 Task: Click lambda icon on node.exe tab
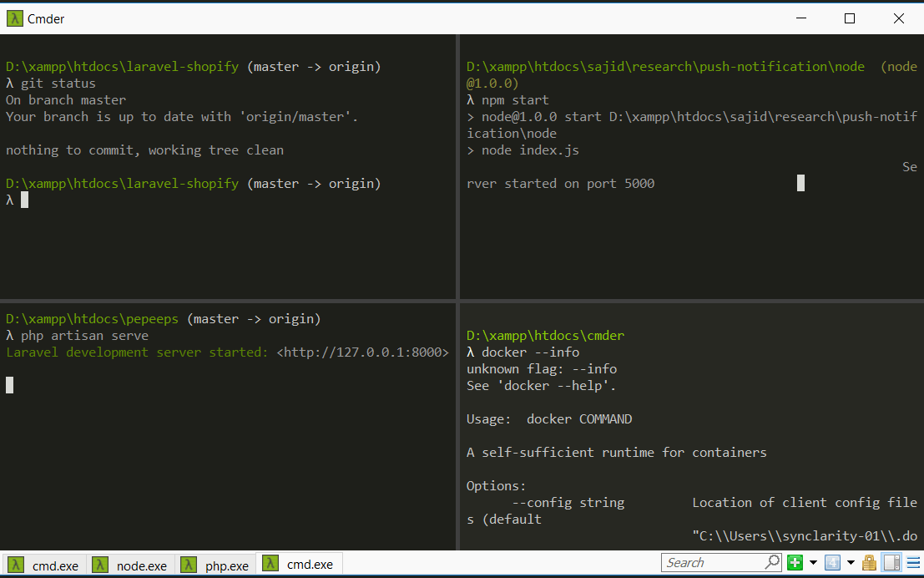coord(100,565)
